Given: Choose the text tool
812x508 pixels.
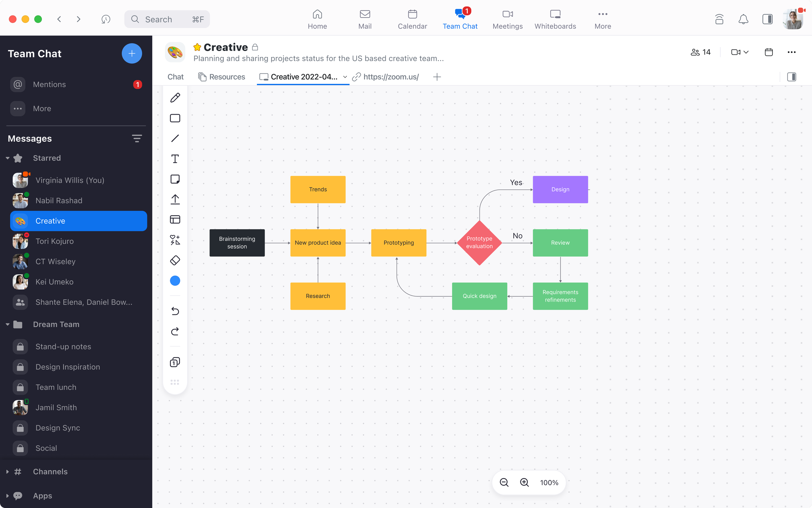Looking at the screenshot, I should tap(175, 159).
